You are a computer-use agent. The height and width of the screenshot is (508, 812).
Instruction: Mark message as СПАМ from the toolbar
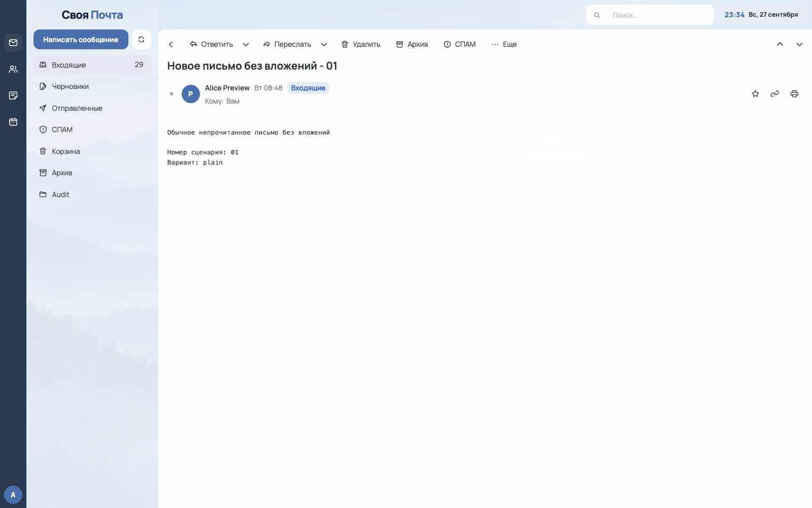pyautogui.click(x=460, y=44)
